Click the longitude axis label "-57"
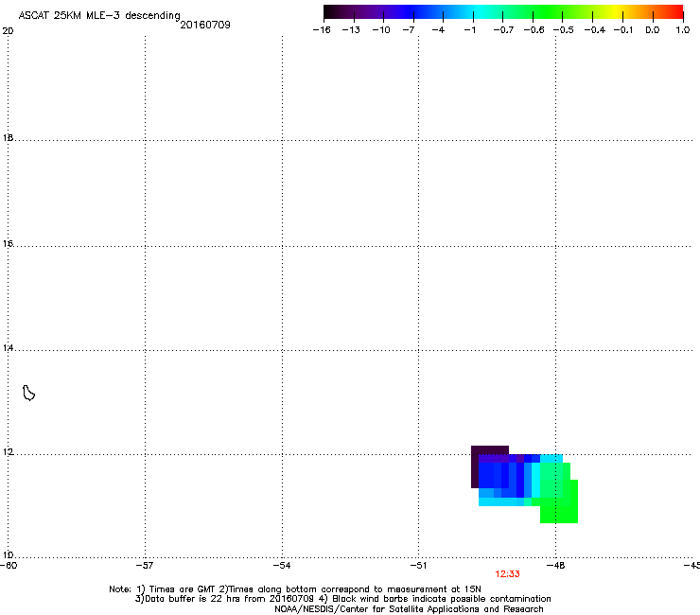 click(x=145, y=566)
